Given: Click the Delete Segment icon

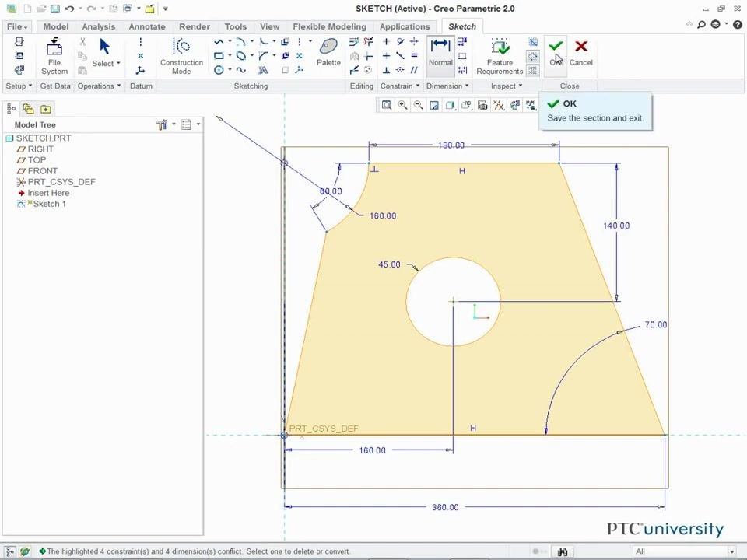Looking at the screenshot, I should 368,42.
